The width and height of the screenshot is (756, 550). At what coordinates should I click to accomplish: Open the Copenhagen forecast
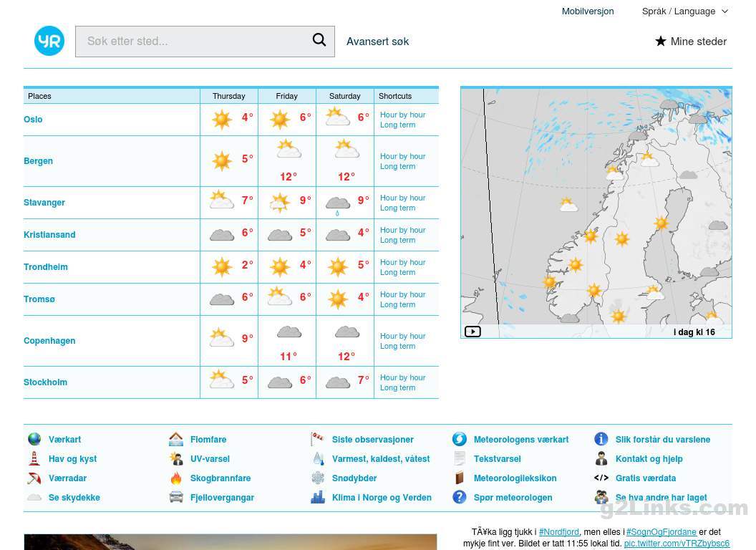click(49, 341)
